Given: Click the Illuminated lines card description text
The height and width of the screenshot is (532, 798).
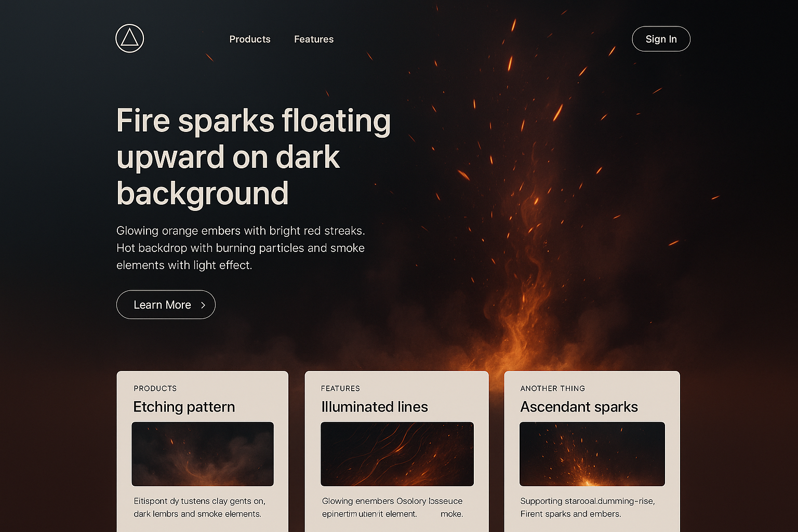Looking at the screenshot, I should pyautogui.click(x=392, y=508).
